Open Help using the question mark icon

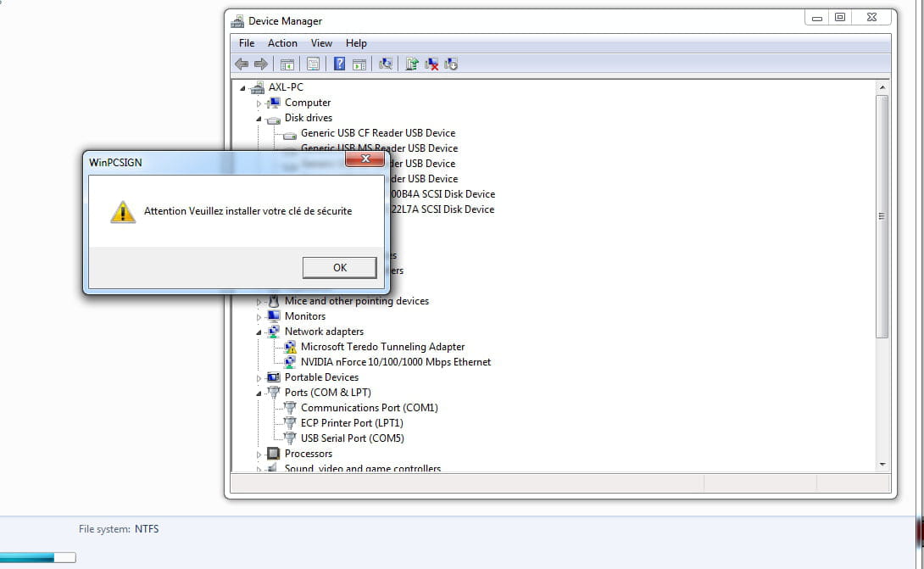click(x=341, y=64)
